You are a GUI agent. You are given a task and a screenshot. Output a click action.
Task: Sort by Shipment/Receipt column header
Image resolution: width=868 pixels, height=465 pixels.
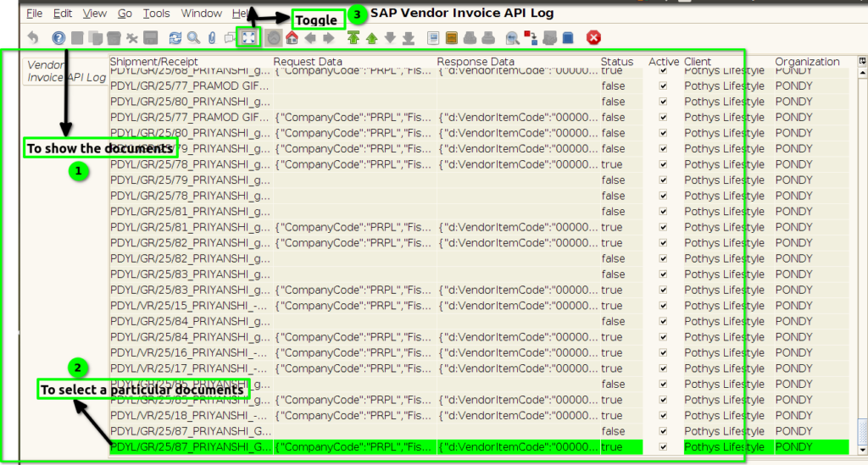[x=191, y=61]
